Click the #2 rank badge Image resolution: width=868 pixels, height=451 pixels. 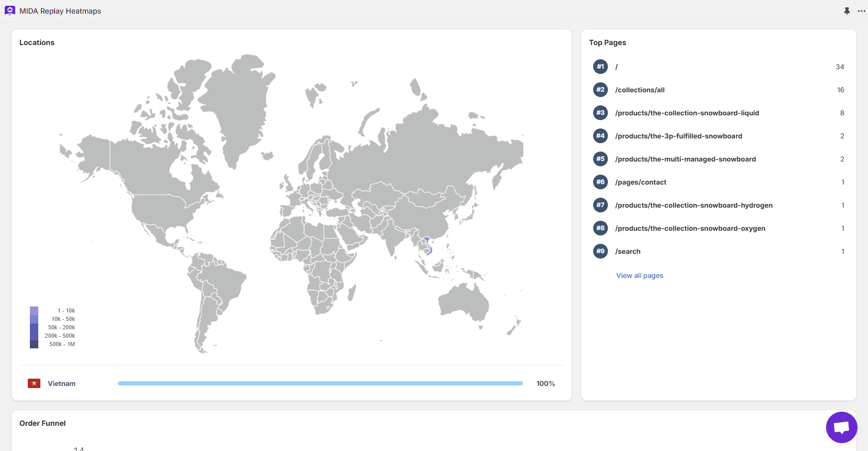coord(601,90)
